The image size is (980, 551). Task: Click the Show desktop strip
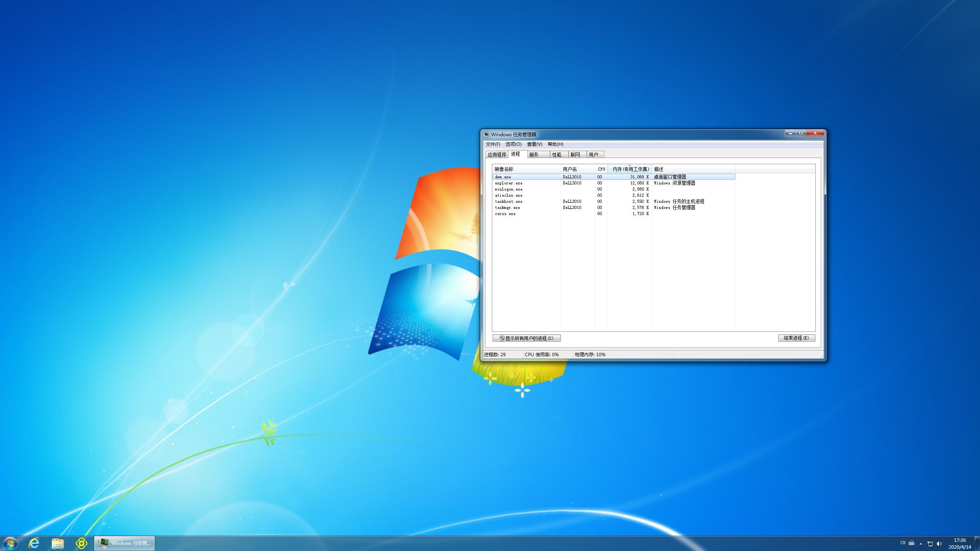(x=977, y=543)
